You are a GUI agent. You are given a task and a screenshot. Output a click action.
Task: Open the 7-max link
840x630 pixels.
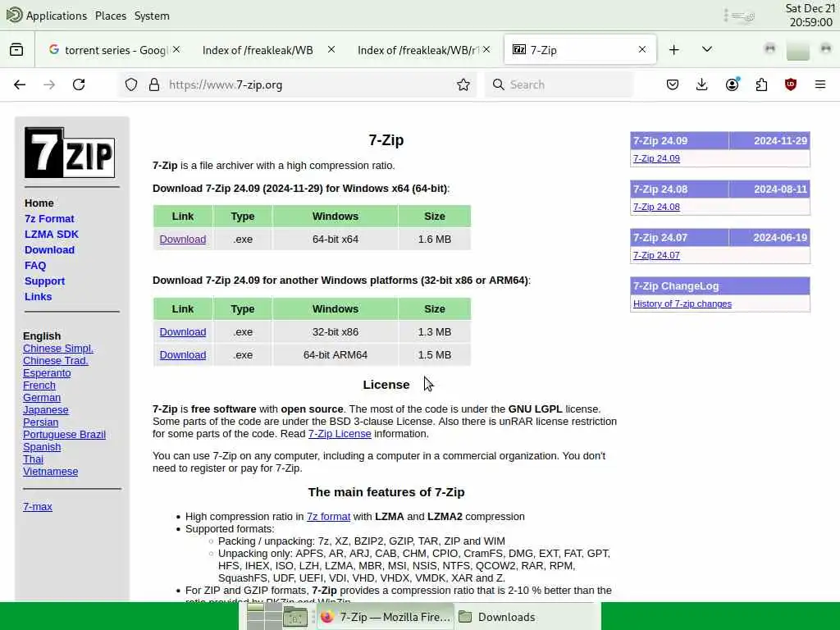click(x=38, y=506)
